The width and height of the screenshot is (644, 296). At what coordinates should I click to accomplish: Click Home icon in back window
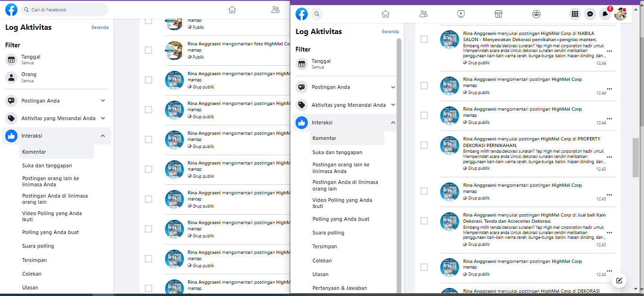click(x=232, y=9)
